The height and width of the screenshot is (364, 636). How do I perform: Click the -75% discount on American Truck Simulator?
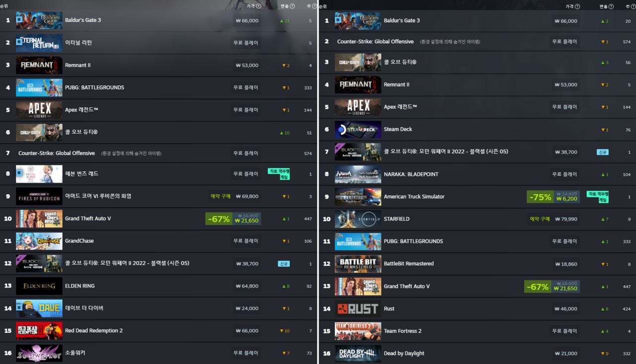pyautogui.click(x=540, y=197)
